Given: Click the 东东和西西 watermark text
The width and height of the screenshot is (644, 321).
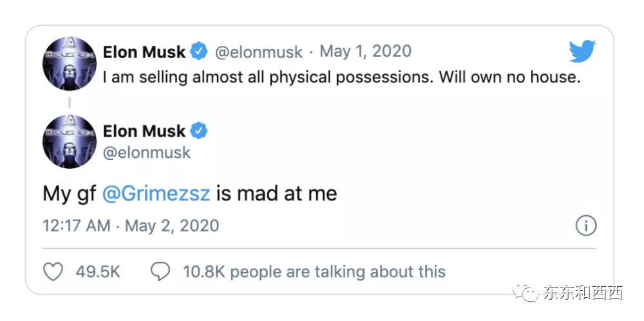Looking at the screenshot, I should pyautogui.click(x=583, y=293).
